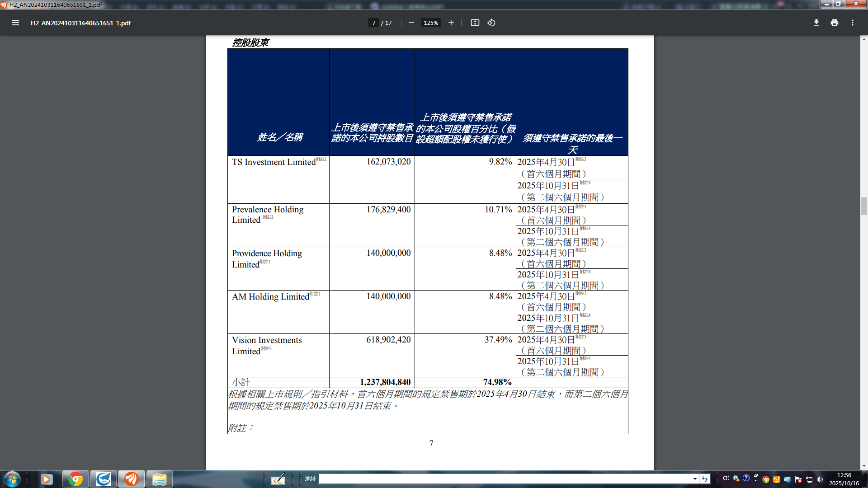The image size is (868, 488).
Task: Download the PDF file
Action: pos(816,23)
